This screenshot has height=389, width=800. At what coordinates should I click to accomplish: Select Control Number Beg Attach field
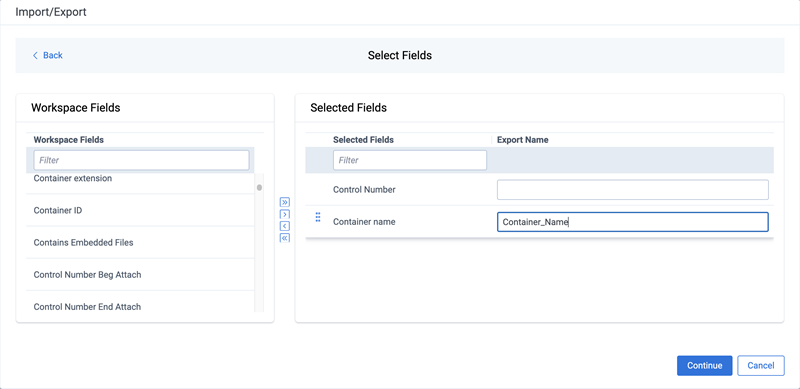(140, 275)
